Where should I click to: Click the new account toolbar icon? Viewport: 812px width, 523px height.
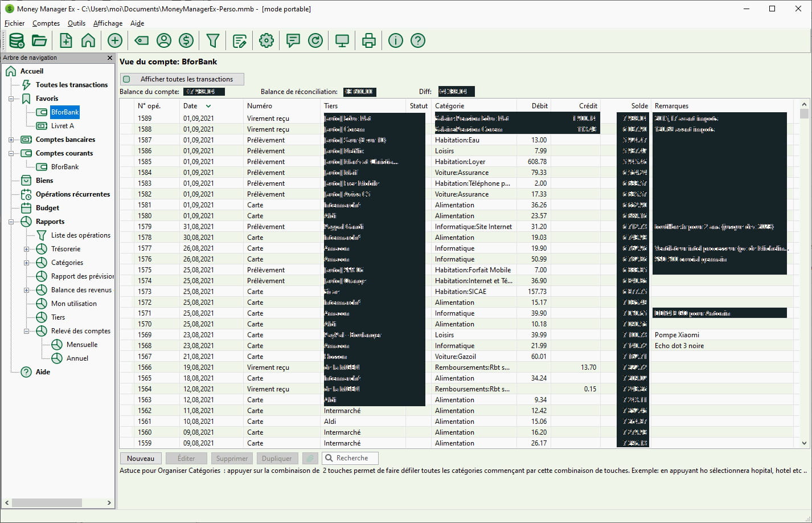tap(66, 40)
